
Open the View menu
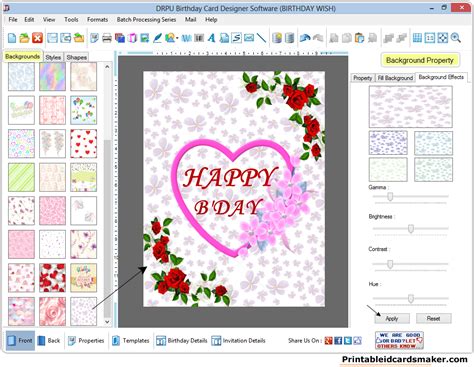(49, 20)
